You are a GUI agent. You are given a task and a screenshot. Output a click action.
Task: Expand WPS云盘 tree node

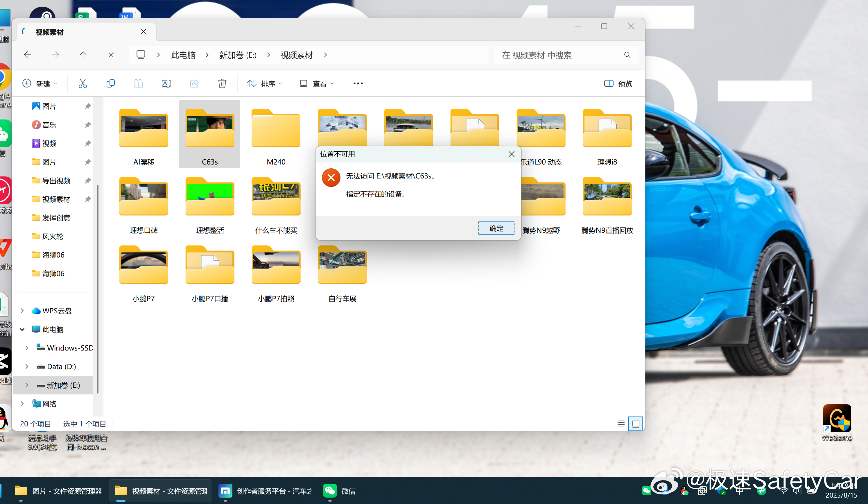[22, 311]
